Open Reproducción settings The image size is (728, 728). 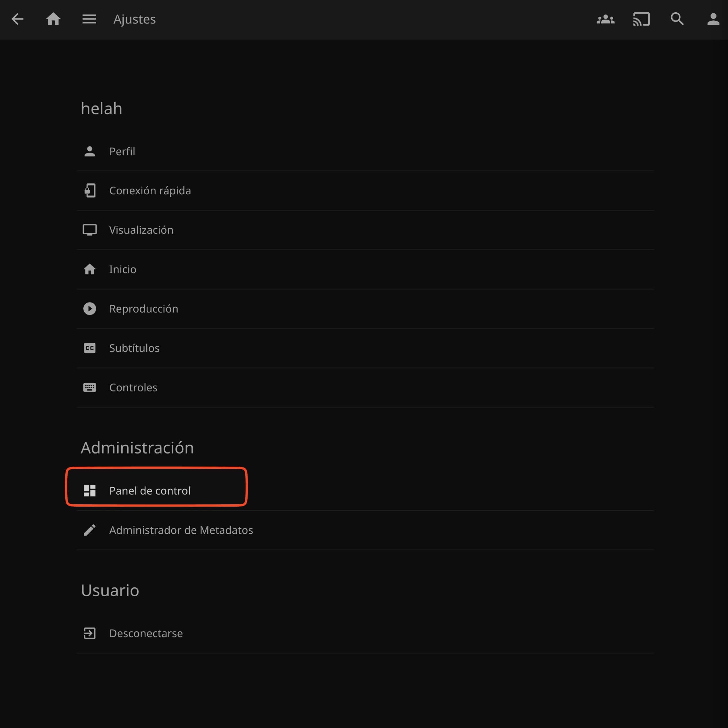pos(143,309)
